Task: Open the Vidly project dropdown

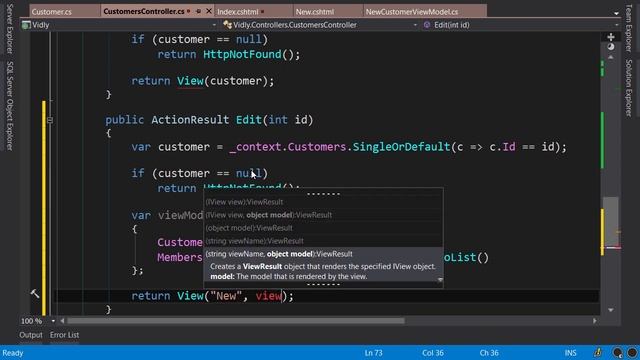Action: [x=214, y=25]
